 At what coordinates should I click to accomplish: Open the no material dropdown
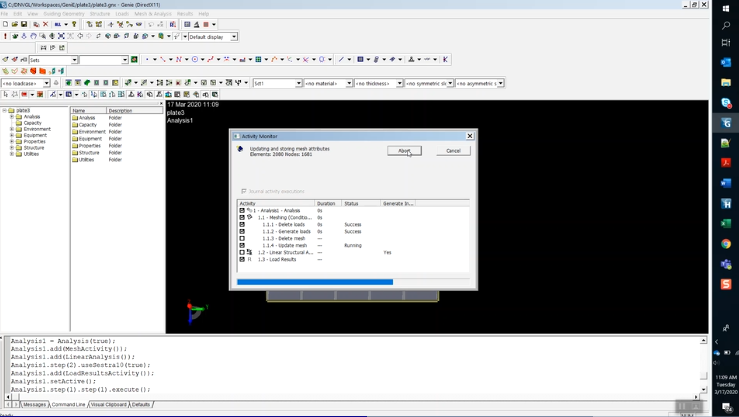click(x=349, y=83)
